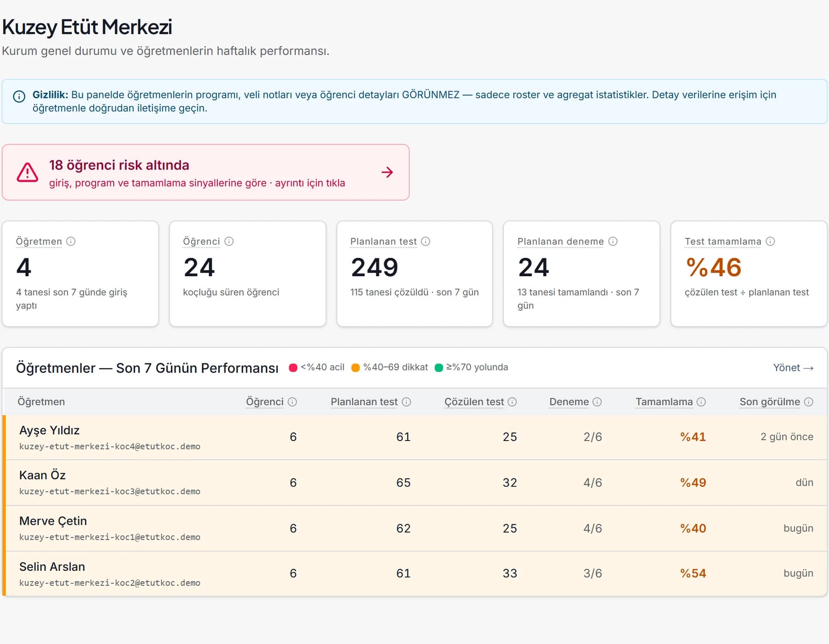The image size is (829, 644).
Task: Click the Deneme 2/6 cell for Ayşe Yıldız
Action: click(593, 437)
